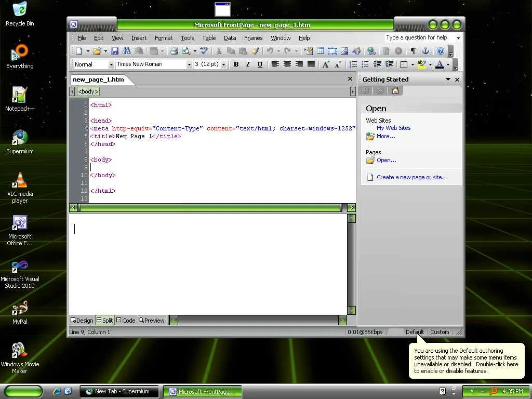
Task: Click the Undo arrow icon
Action: coord(270,51)
